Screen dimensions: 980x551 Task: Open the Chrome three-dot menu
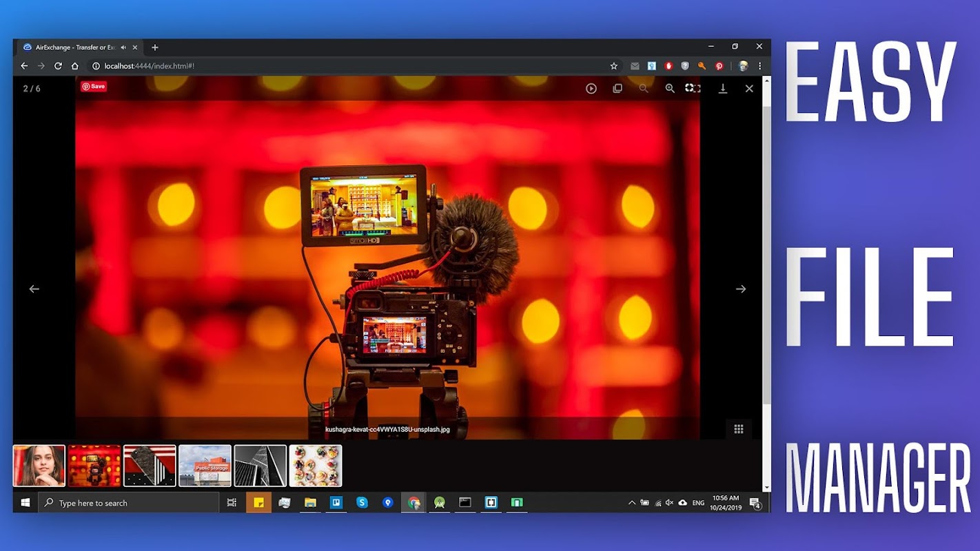click(760, 66)
